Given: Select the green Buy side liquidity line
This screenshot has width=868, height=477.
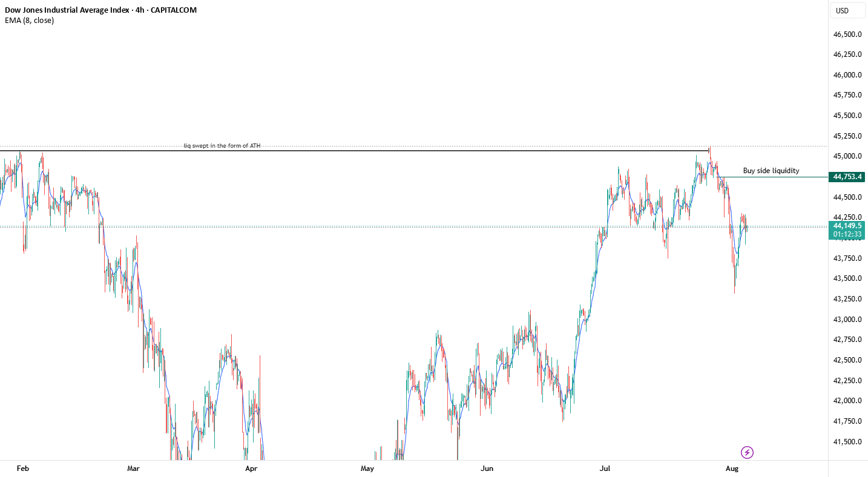Looking at the screenshot, I should (772, 177).
